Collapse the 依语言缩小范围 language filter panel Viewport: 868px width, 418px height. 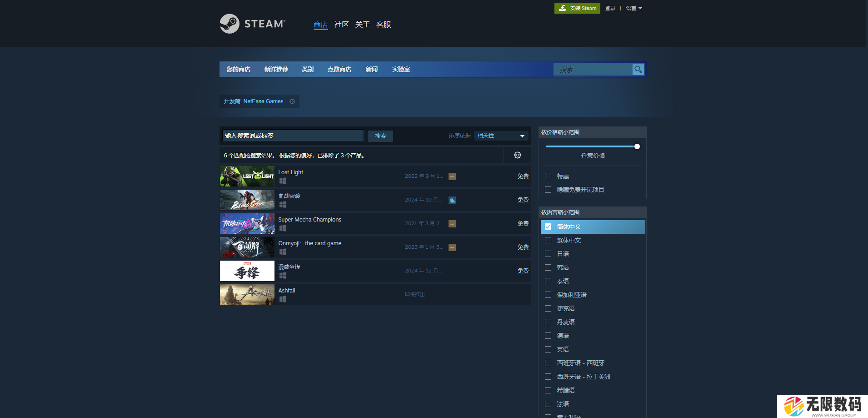tap(592, 212)
